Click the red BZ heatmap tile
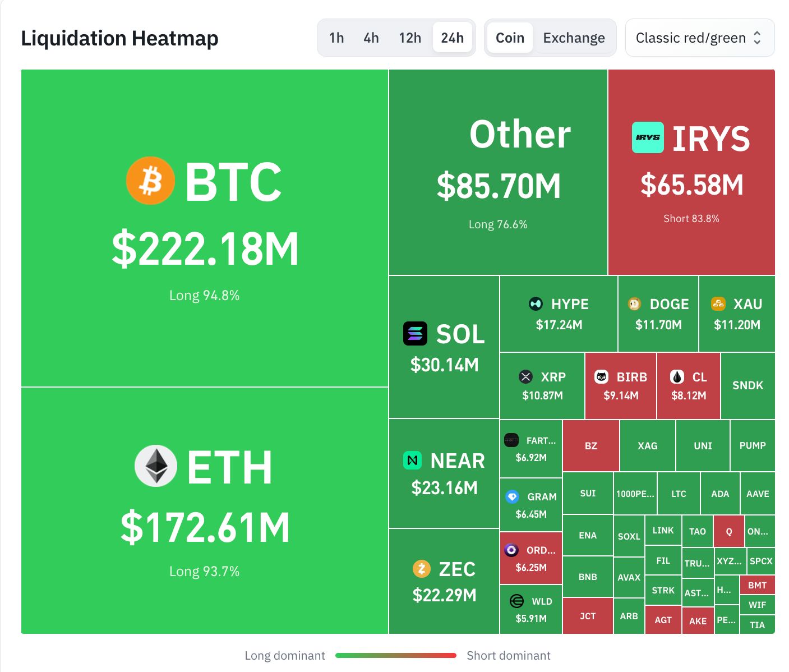 pyautogui.click(x=591, y=445)
